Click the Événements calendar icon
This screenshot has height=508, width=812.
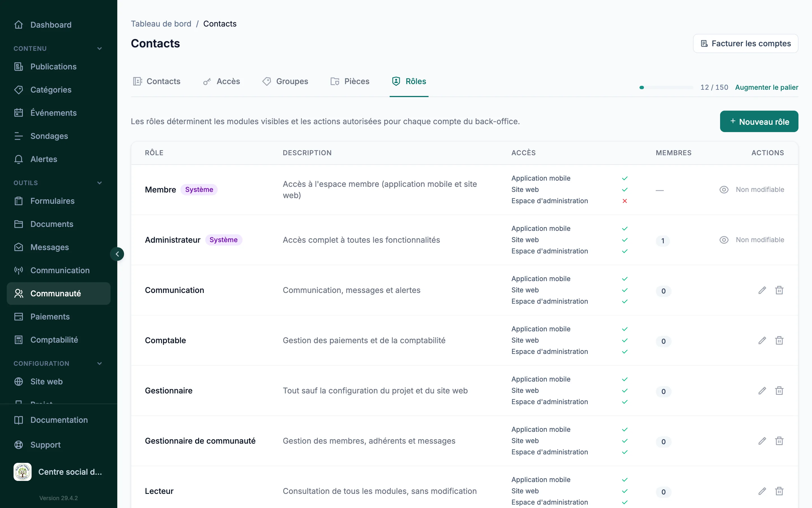coord(19,113)
